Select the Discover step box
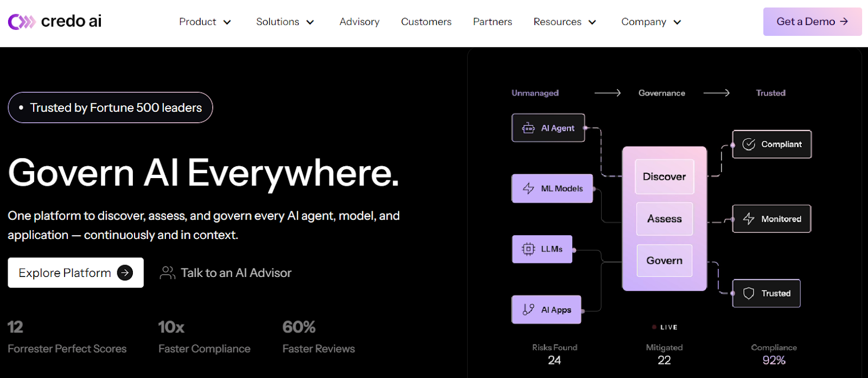 click(665, 177)
